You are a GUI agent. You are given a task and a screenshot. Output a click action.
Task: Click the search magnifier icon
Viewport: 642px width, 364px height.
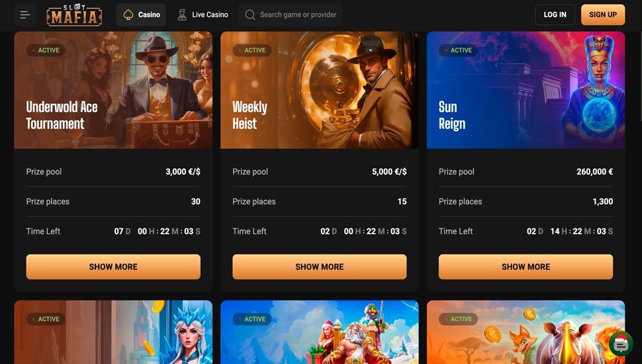point(250,15)
